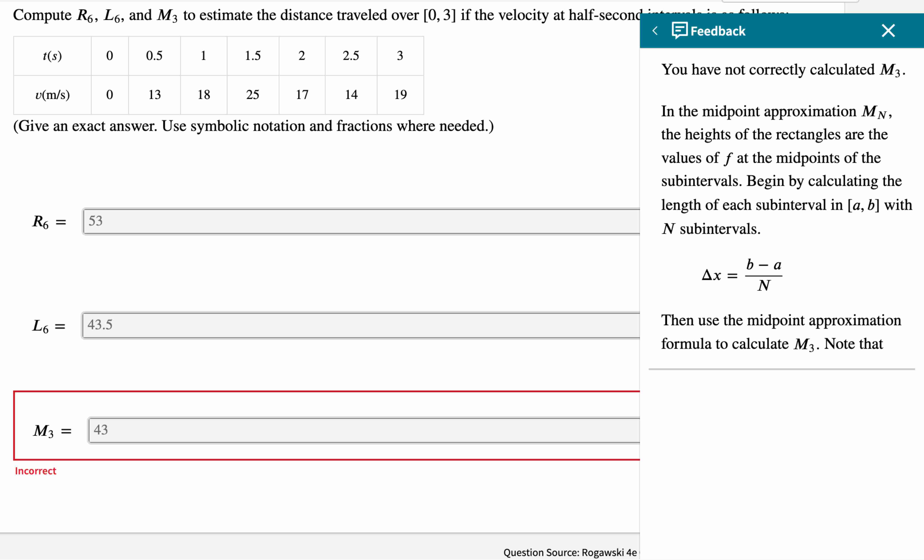Click the v(m/s) row label in the table

[x=53, y=95]
